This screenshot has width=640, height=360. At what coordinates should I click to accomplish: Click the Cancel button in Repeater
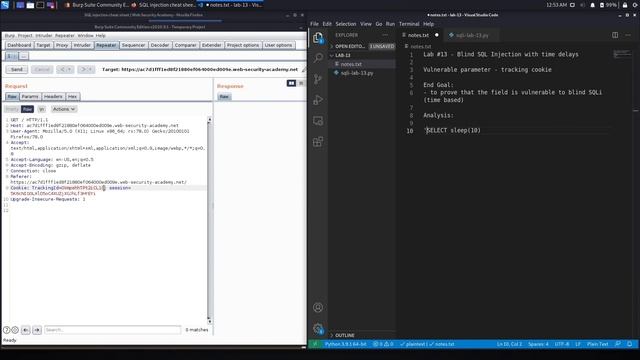[x=42, y=69]
